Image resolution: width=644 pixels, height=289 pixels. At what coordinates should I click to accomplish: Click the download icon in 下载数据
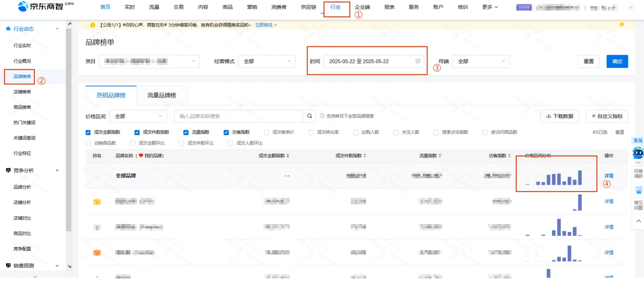click(x=548, y=116)
